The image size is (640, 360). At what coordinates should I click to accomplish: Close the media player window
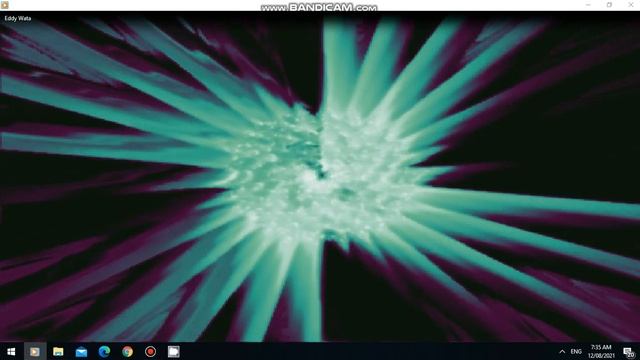click(630, 5)
